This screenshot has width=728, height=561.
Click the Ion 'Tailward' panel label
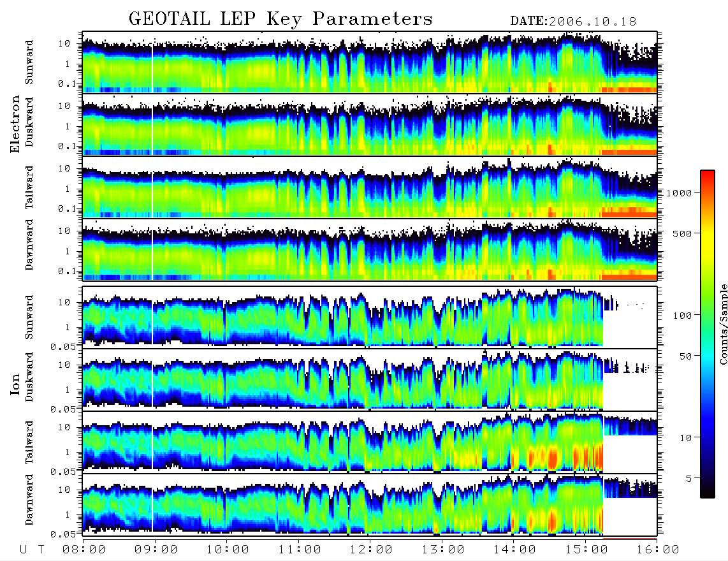tap(29, 442)
